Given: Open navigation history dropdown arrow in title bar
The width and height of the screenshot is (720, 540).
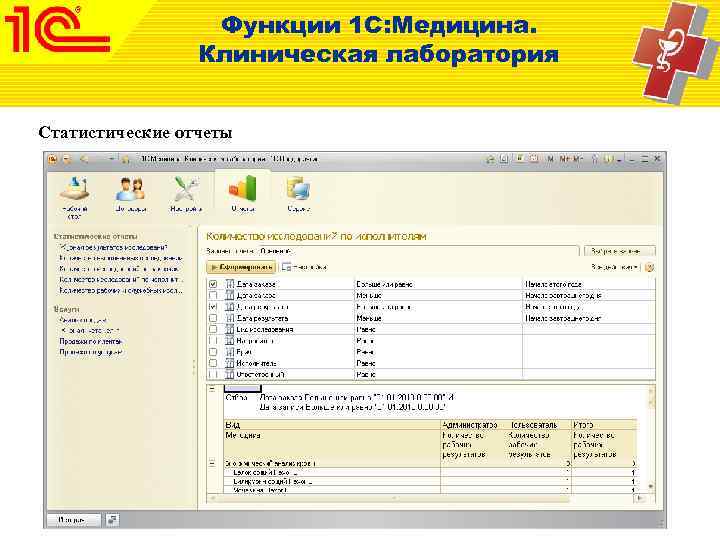Looking at the screenshot, I should pos(111,159).
